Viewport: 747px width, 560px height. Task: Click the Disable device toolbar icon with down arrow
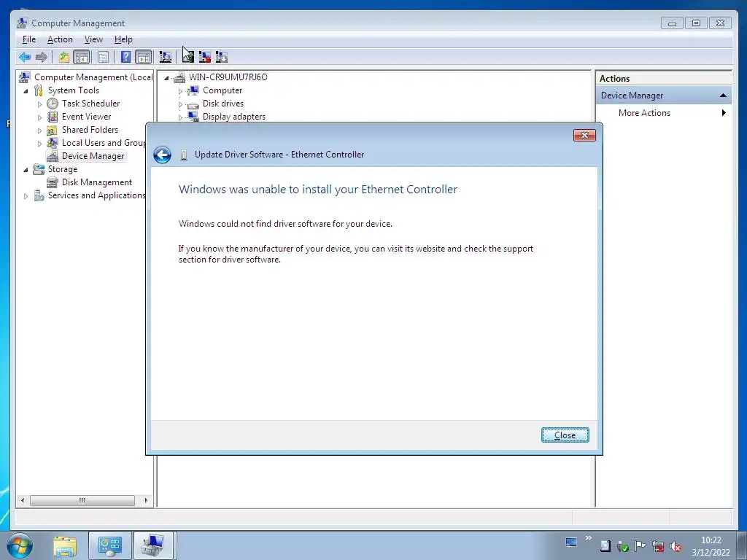pyautogui.click(x=222, y=57)
